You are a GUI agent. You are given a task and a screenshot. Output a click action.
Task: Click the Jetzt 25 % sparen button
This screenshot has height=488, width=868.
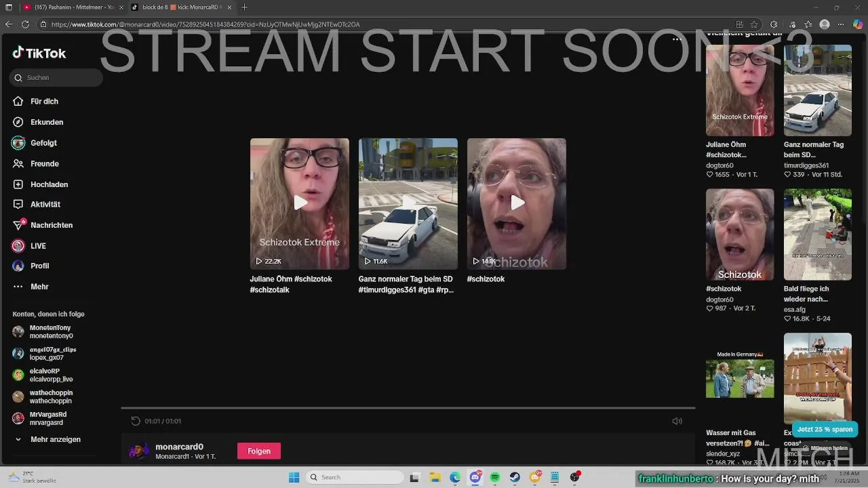pyautogui.click(x=825, y=429)
